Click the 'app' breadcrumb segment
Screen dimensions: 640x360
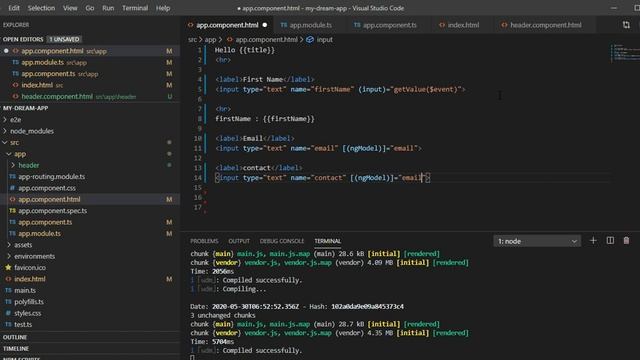210,40
